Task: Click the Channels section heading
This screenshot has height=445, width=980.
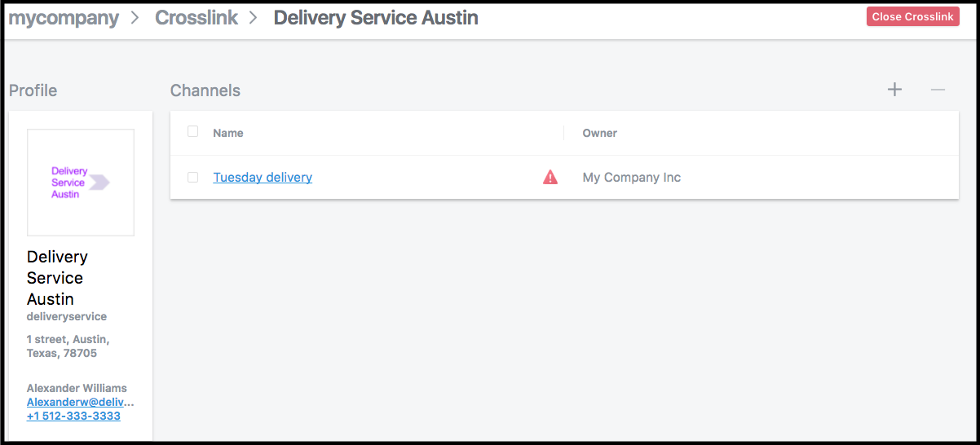Action: [205, 90]
